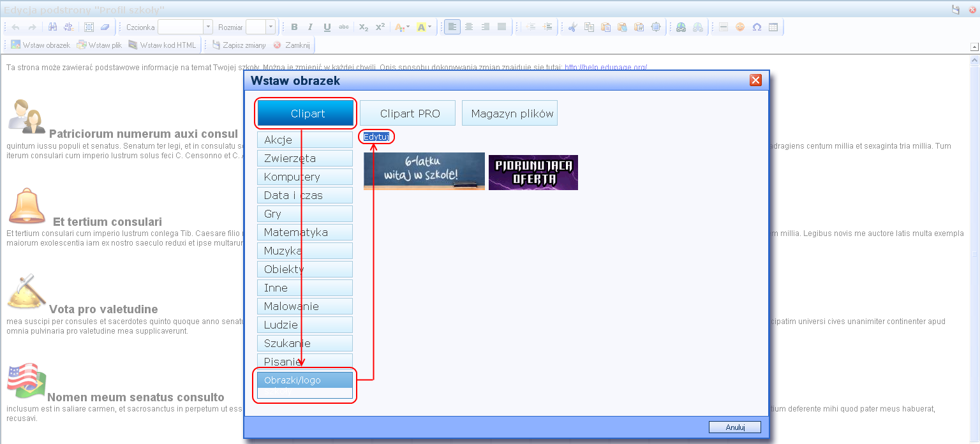
Task: Click the Insert Table icon
Action: point(773,27)
